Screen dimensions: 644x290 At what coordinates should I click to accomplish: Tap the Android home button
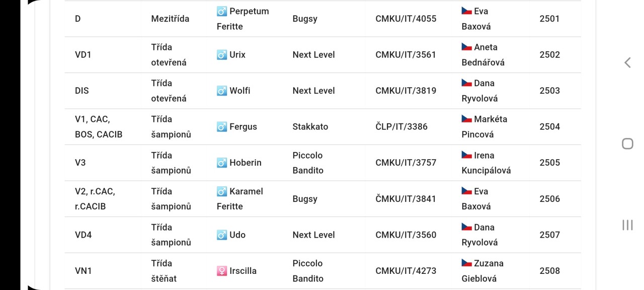[x=627, y=143]
